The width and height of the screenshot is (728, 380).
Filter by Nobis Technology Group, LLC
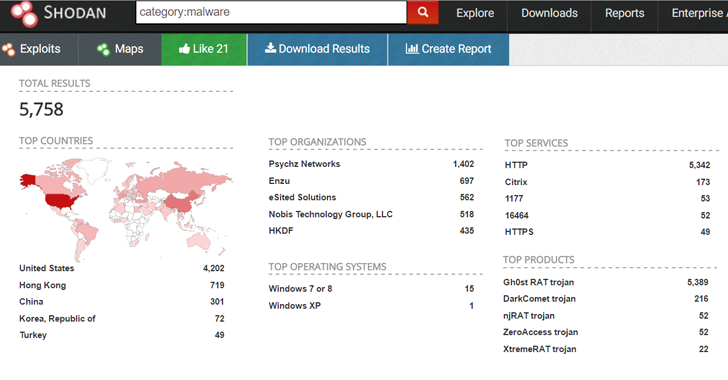331,214
